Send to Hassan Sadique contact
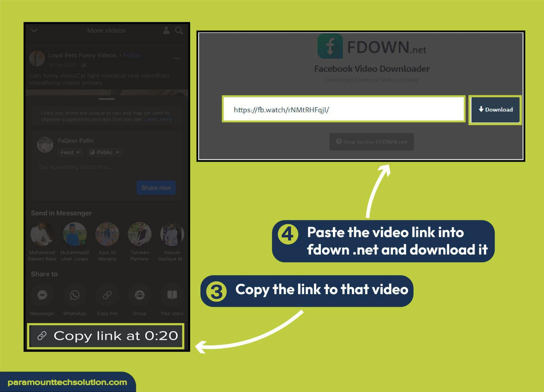Screen dimensions: 544x392 point(172,234)
